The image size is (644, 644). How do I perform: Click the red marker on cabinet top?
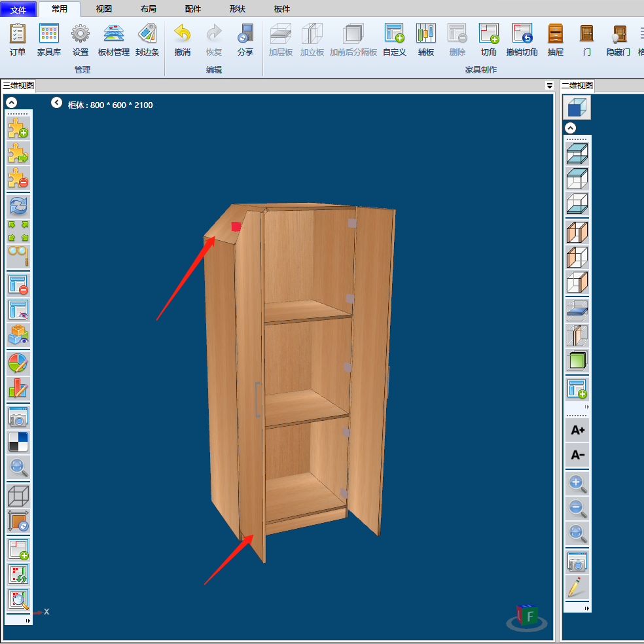(236, 226)
